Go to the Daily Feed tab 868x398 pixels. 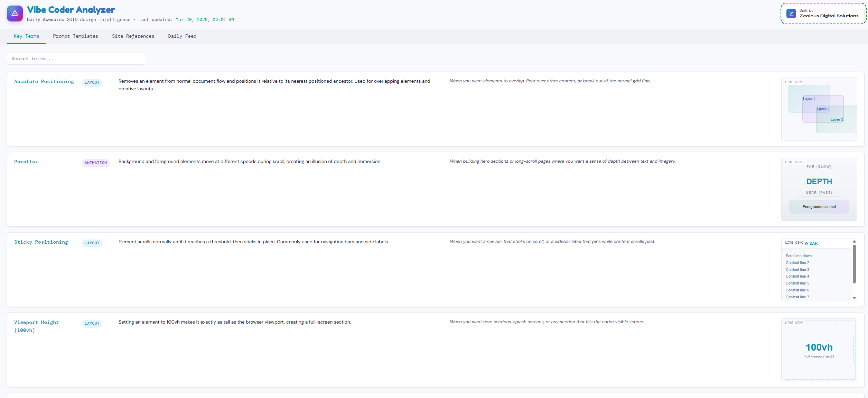click(x=182, y=36)
